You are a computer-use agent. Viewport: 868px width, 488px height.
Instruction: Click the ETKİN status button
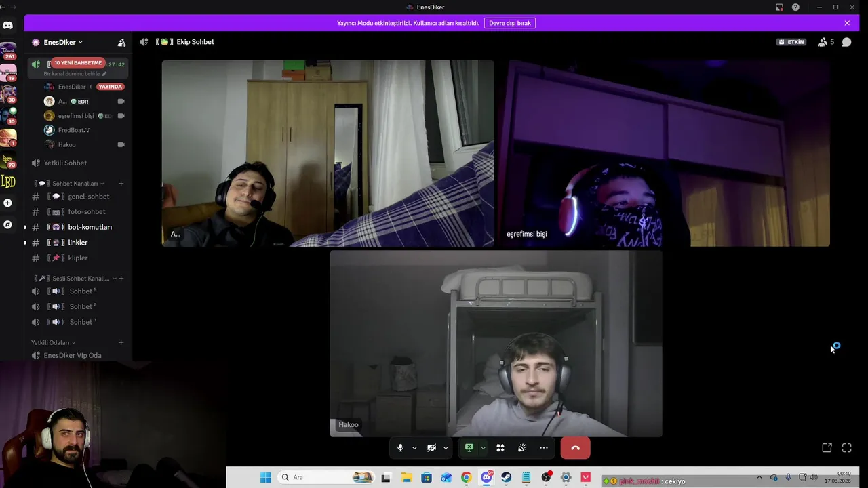[x=791, y=42]
